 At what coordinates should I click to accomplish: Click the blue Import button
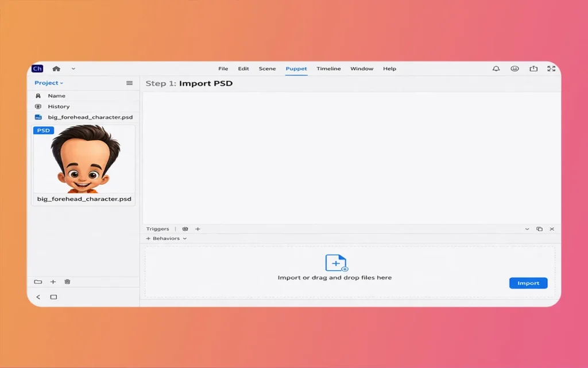[528, 283]
